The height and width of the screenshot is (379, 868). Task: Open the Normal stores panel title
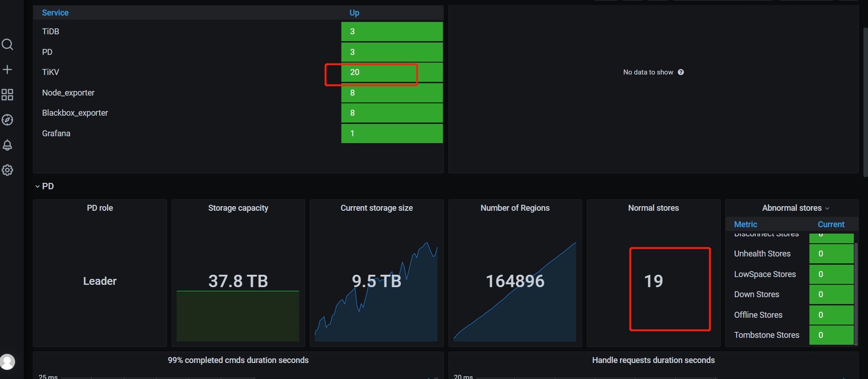point(653,208)
